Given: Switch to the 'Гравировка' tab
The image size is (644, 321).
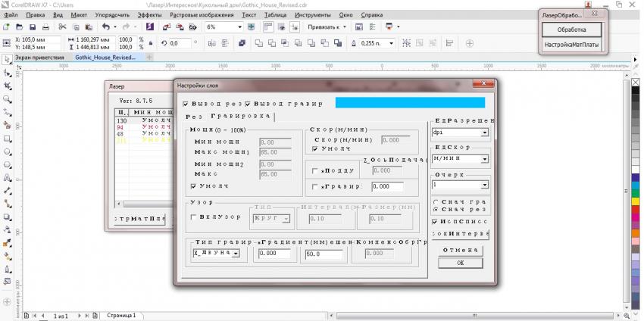Looking at the screenshot, I should pos(241,117).
